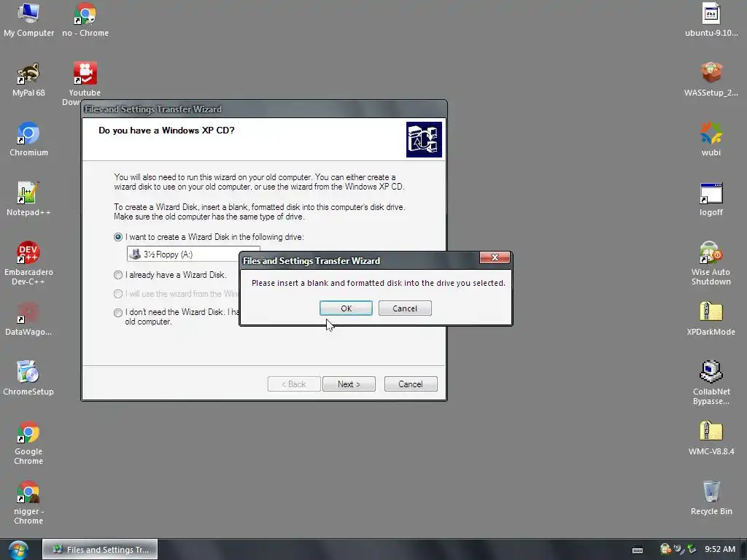Select the ChromeSetup installer icon
747x560 pixels.
point(28,378)
